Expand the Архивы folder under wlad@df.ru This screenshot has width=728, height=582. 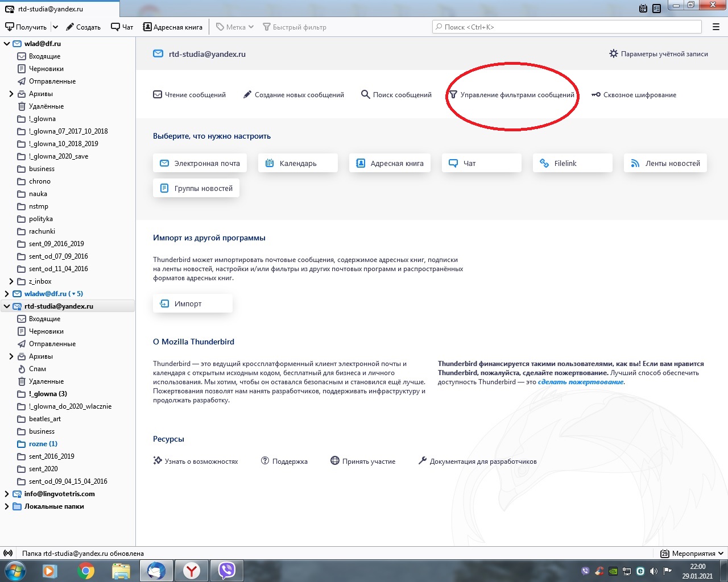coord(11,94)
